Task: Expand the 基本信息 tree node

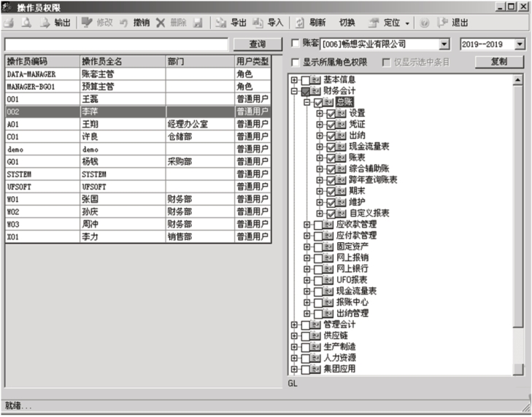Action: point(294,80)
